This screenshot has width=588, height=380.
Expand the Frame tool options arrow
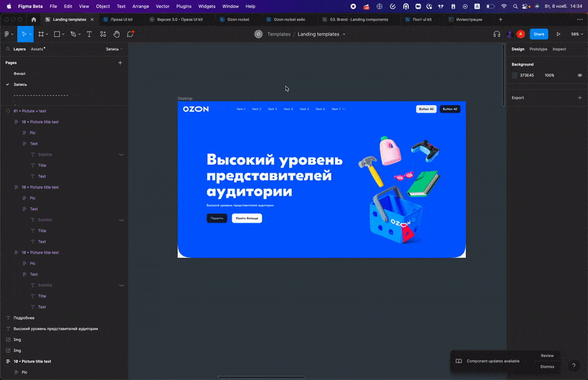pos(46,34)
